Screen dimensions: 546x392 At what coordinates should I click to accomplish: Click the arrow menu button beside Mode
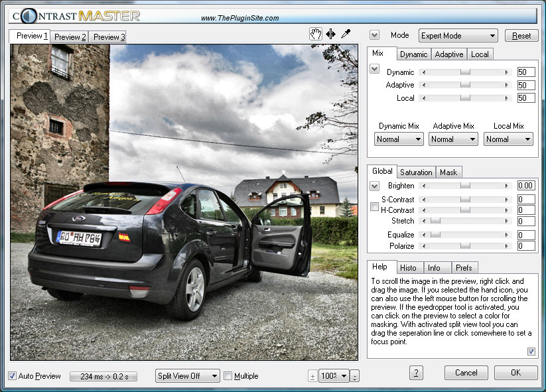(x=374, y=35)
